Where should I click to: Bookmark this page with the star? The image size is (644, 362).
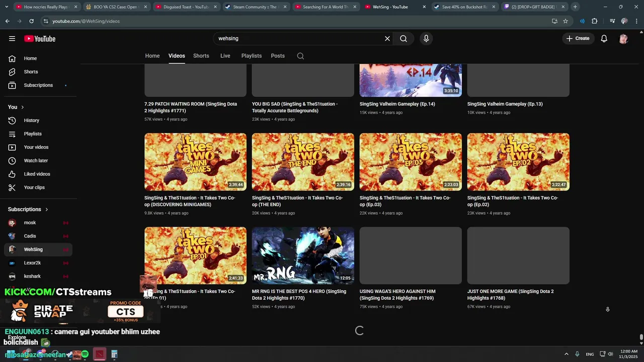pyautogui.click(x=566, y=21)
